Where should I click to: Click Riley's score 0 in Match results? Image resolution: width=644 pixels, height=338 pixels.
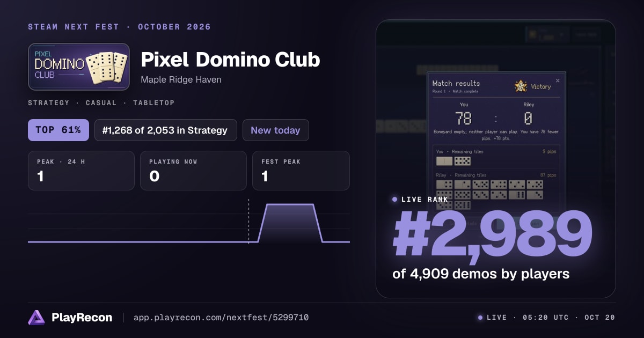528,118
